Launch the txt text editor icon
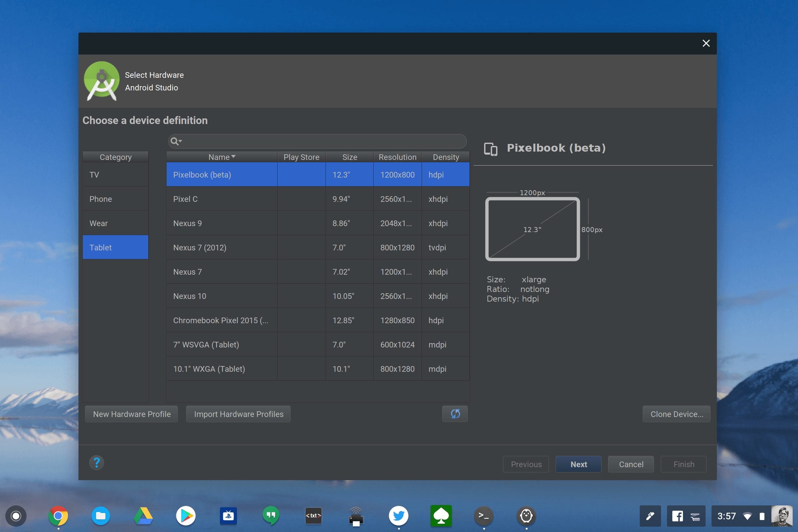Screen dimensions: 798x532 [313, 516]
